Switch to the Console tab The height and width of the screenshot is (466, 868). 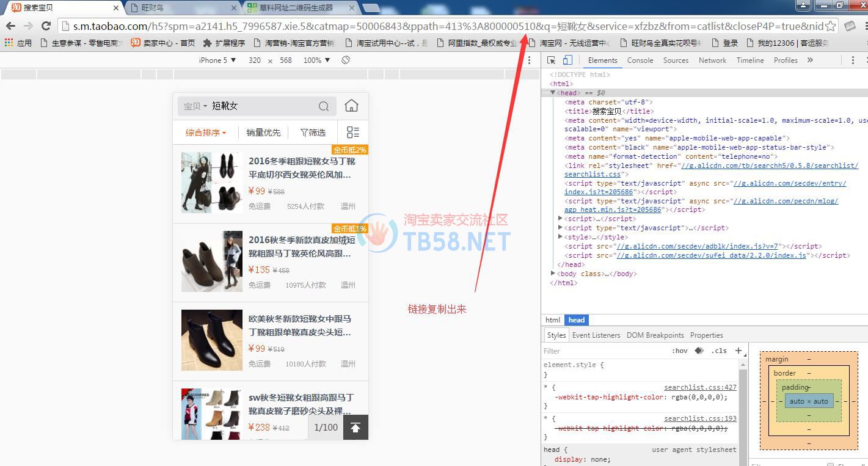pyautogui.click(x=640, y=60)
